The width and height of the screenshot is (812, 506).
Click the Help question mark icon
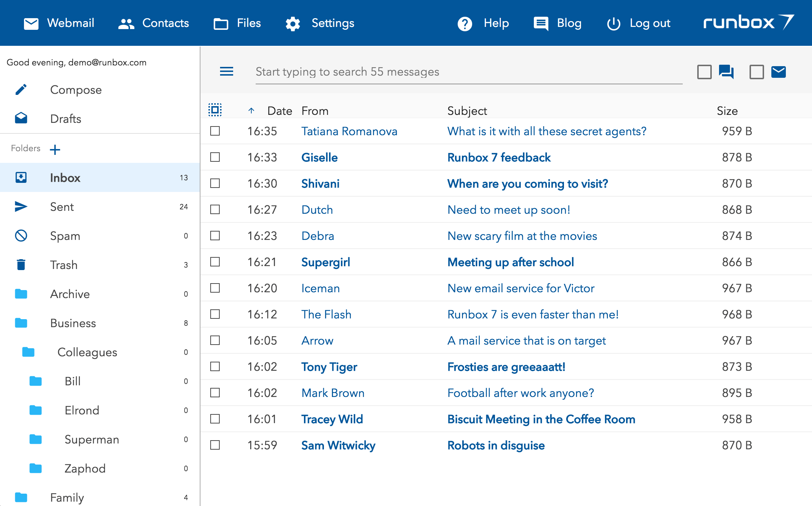(465, 23)
